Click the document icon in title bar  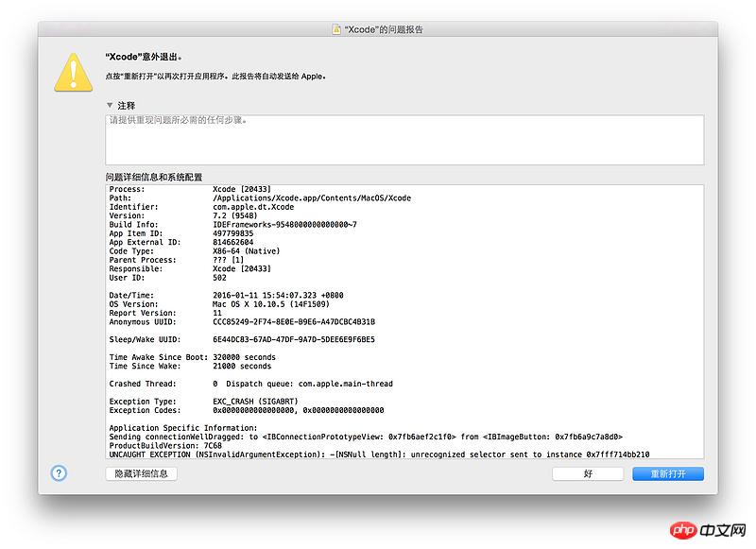pyautogui.click(x=336, y=29)
